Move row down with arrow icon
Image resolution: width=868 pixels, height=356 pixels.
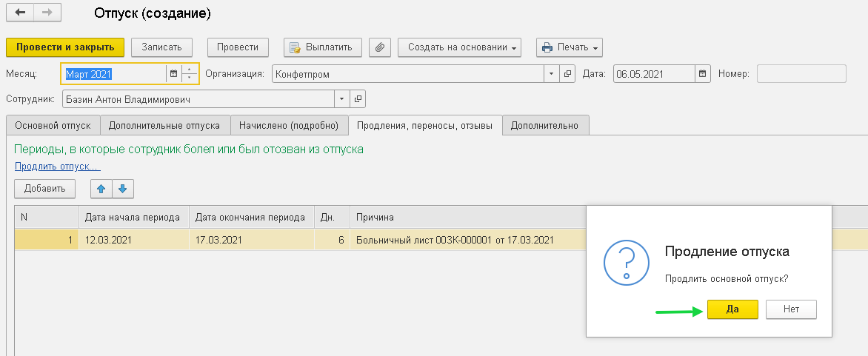[x=122, y=189]
